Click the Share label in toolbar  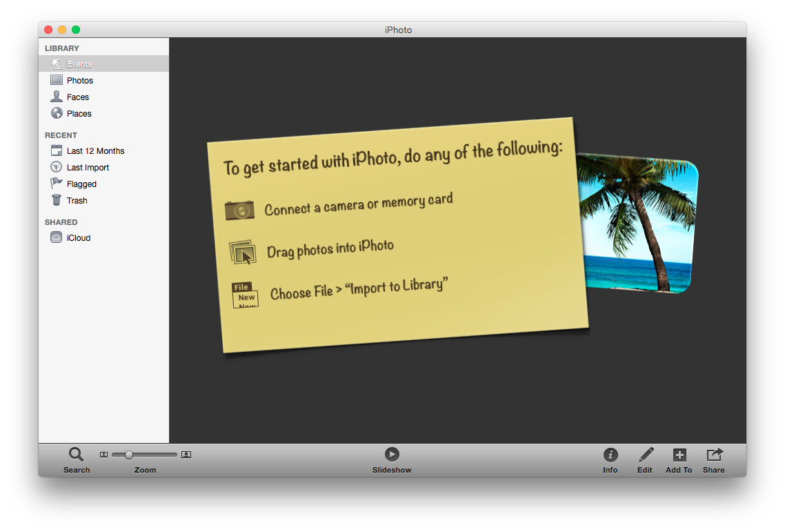[713, 470]
